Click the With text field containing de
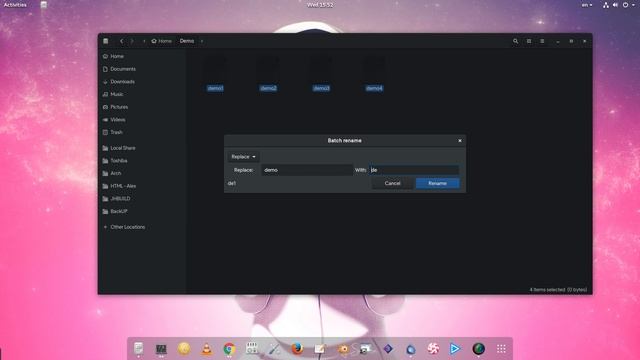 coord(414,170)
